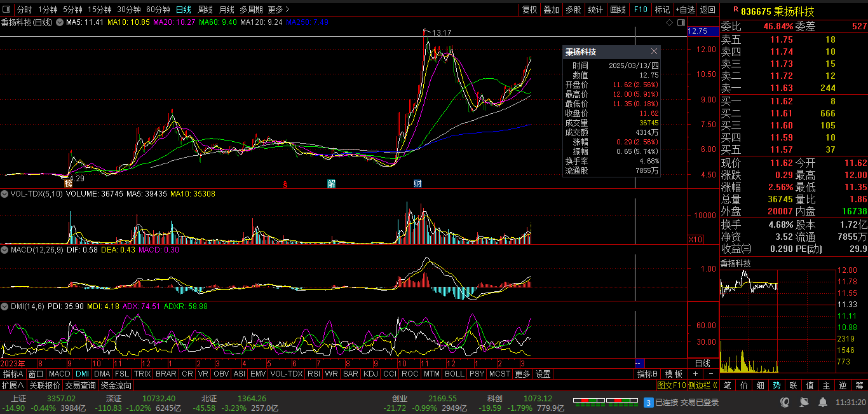This screenshot has width=868, height=414.
Task: Open 资金流向 capital flow
Action: point(117,385)
